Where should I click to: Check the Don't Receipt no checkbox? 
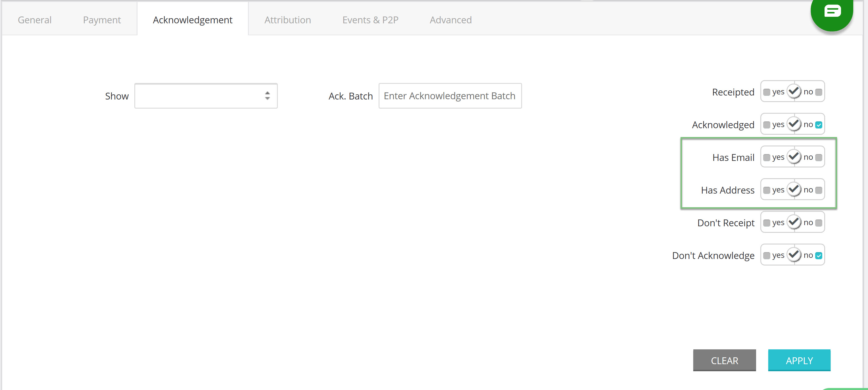coord(819,223)
